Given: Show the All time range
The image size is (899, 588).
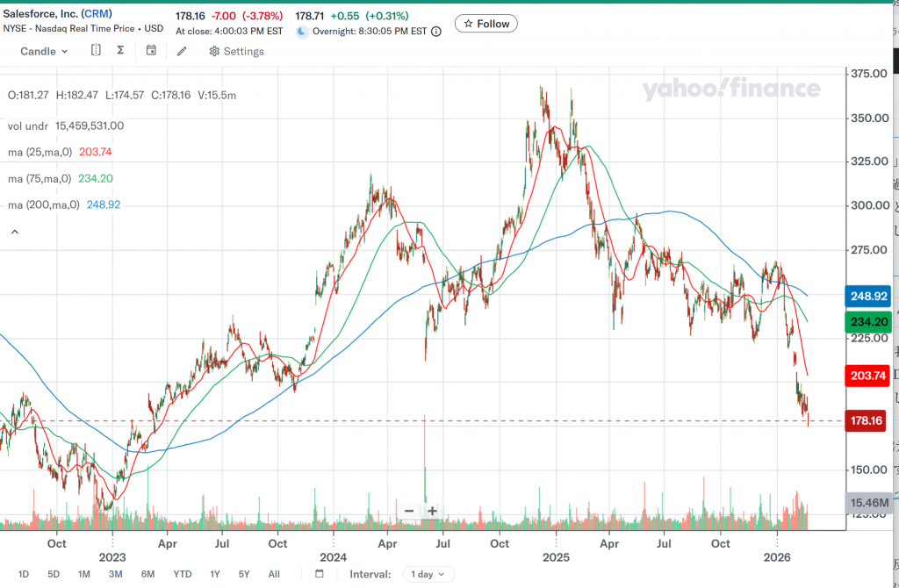Looking at the screenshot, I should tap(274, 574).
